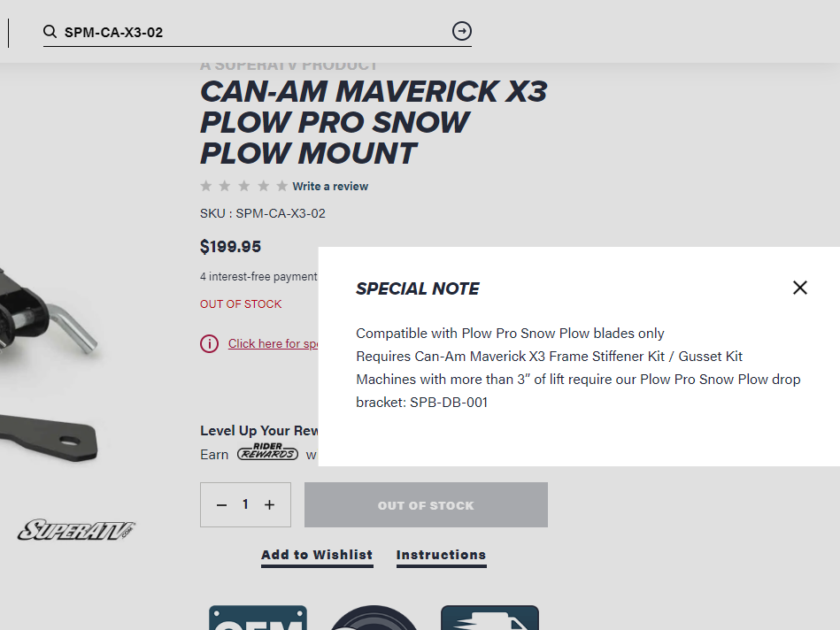Open the 'Click here for' special note link
Viewport: 840px width, 630px height.
click(273, 343)
